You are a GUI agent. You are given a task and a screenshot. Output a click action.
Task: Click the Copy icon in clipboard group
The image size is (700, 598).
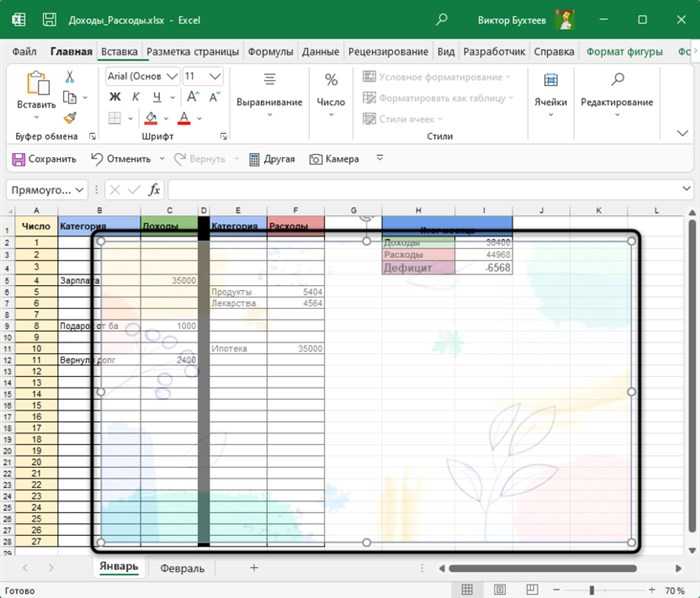[70, 97]
